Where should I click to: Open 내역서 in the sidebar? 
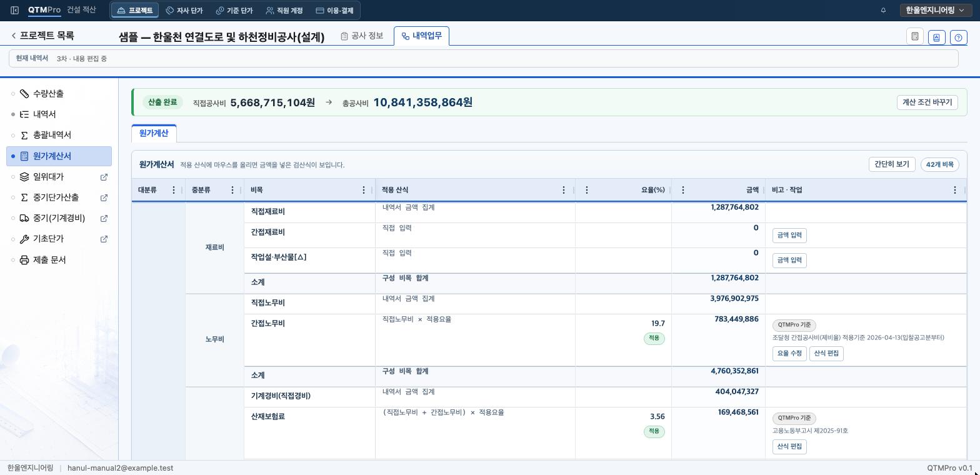(x=59, y=114)
